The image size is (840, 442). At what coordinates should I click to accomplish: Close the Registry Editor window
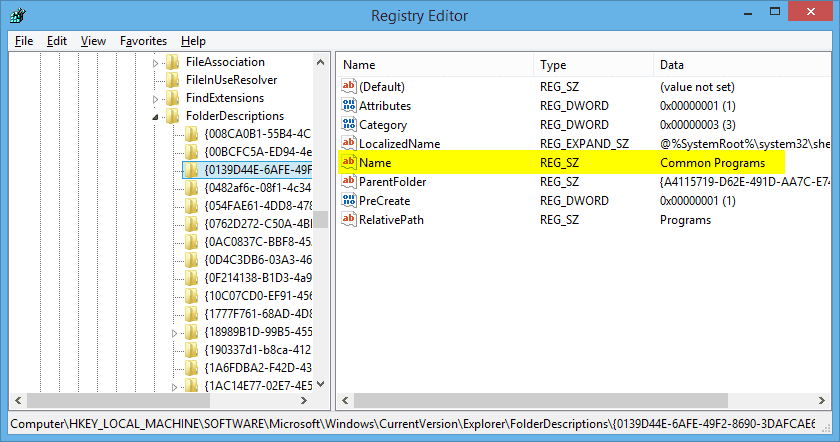811,12
